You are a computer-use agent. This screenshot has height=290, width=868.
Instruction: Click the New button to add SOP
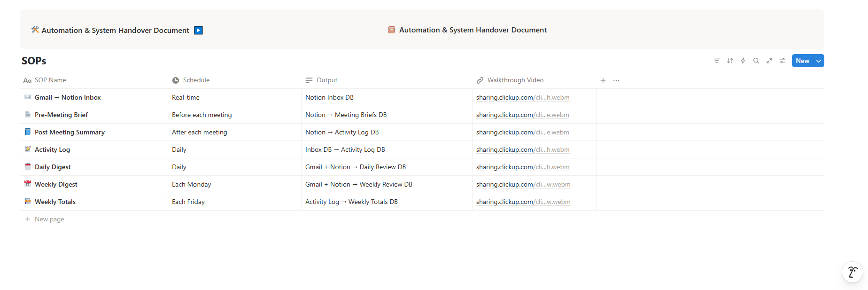point(803,61)
